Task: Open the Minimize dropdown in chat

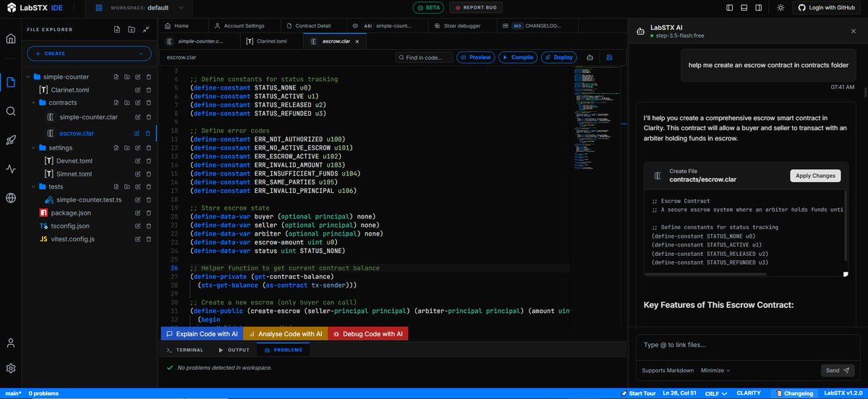Action: tap(715, 370)
